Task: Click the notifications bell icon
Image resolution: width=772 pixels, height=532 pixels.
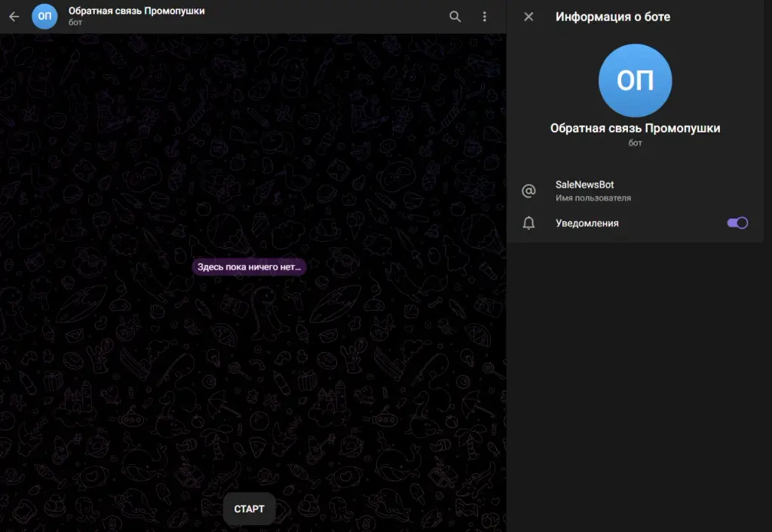Action: (x=528, y=223)
